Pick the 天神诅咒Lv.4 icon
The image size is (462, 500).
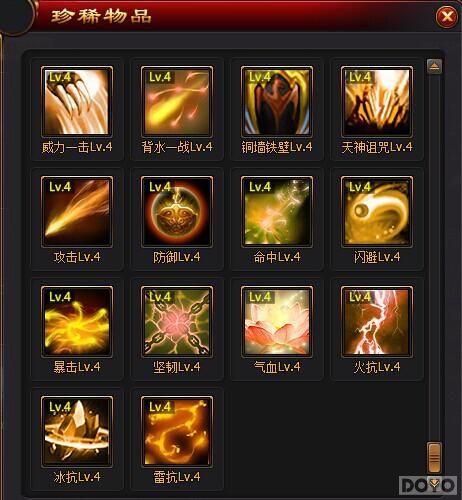click(x=377, y=102)
